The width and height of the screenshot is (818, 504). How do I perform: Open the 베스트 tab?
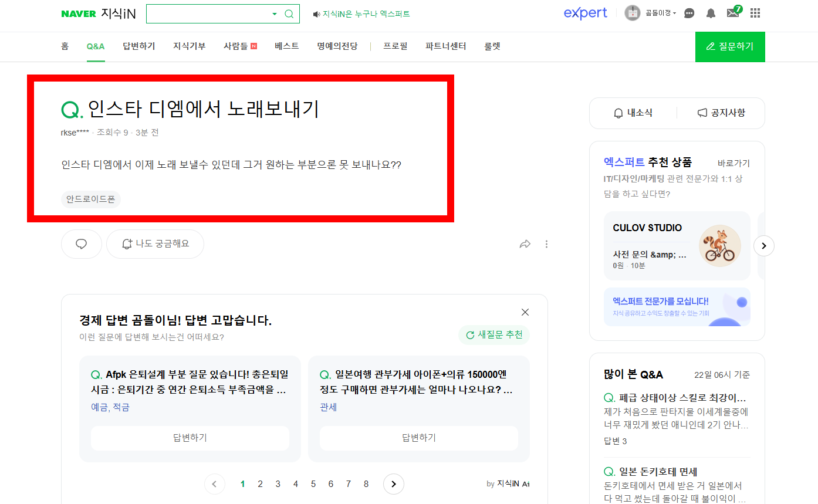287,46
